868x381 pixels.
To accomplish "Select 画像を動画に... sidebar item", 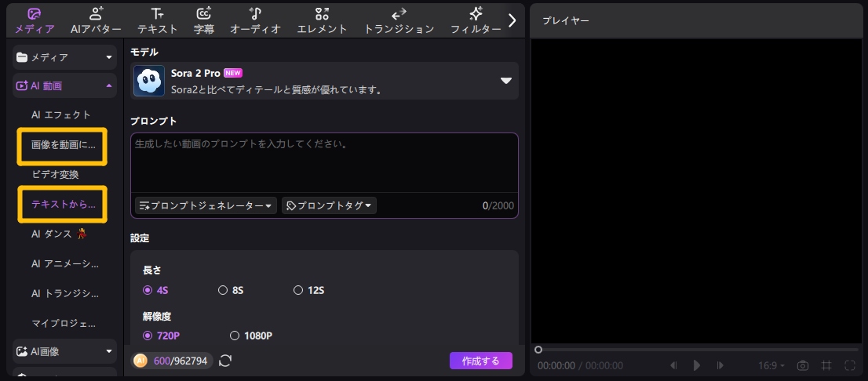I will pyautogui.click(x=63, y=146).
